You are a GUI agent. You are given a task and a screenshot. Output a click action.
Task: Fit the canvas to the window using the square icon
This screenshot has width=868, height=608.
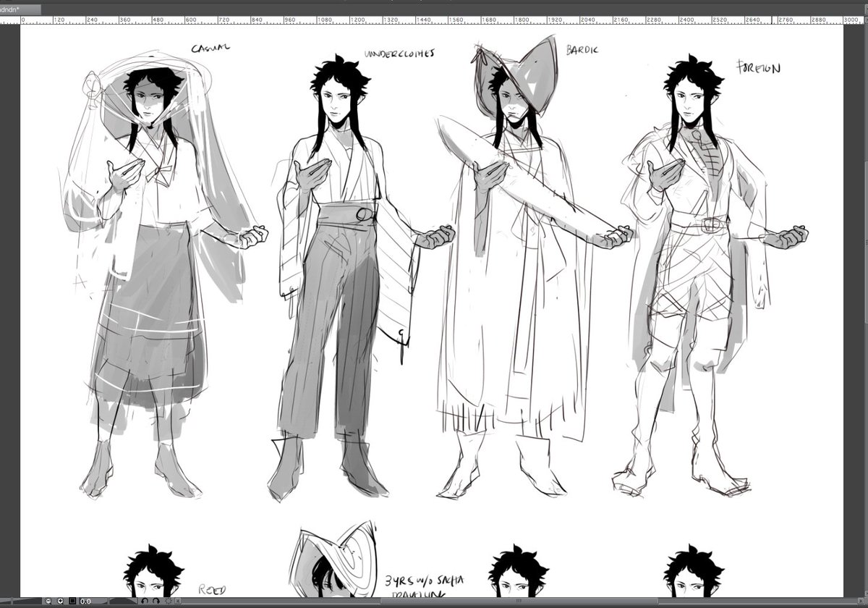point(72,601)
